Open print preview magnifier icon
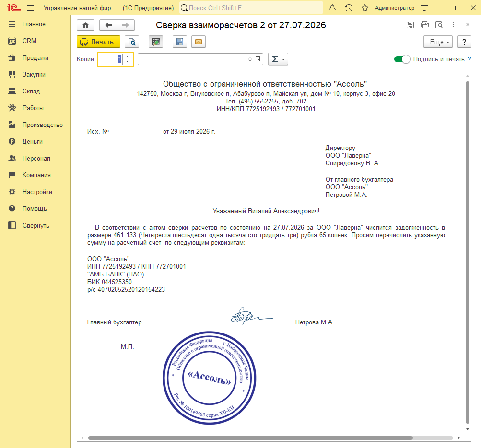Viewport: 481px width, 448px height. (132, 42)
